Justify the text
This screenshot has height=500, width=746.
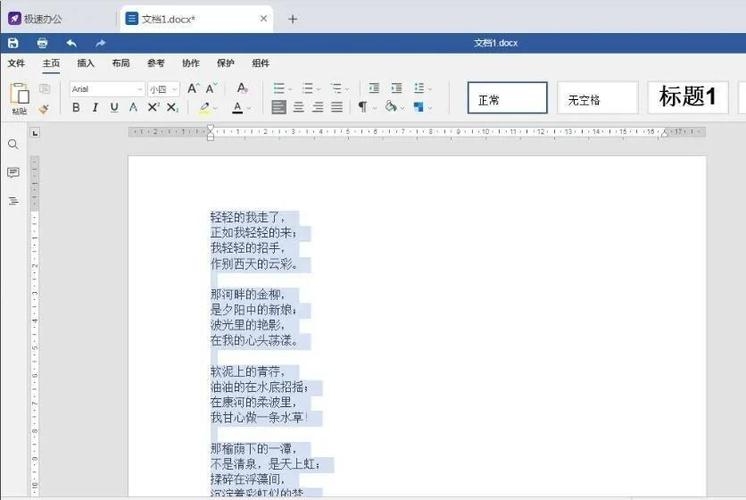pos(337,107)
